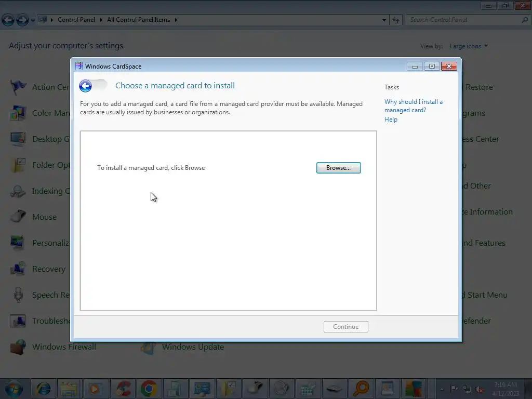Screen dimensions: 532x399
Task: Open Windows Firewall in Control Panel
Action: [x=53, y=347]
